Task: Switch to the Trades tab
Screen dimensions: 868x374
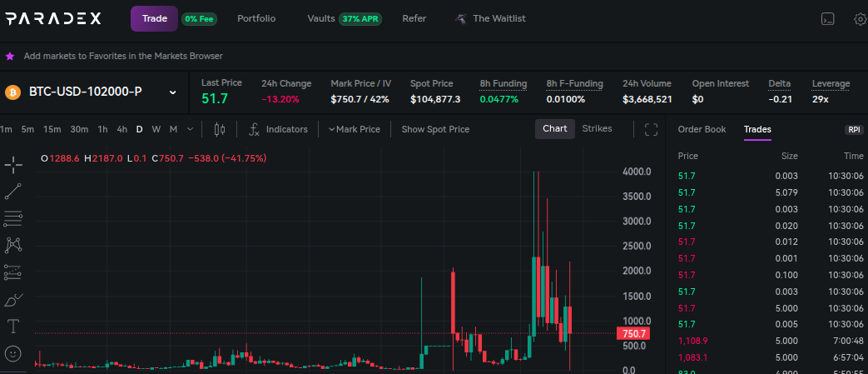Action: 757,129
